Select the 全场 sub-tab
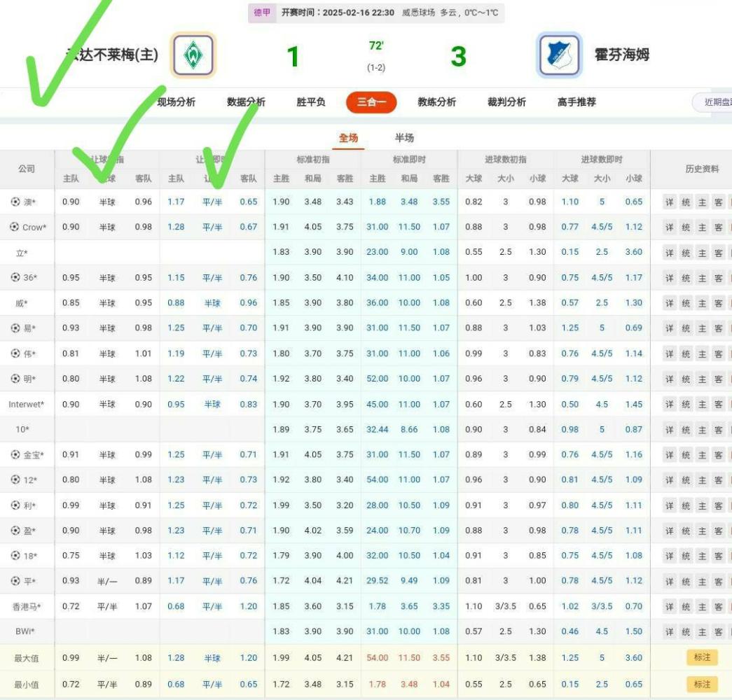 [348, 138]
